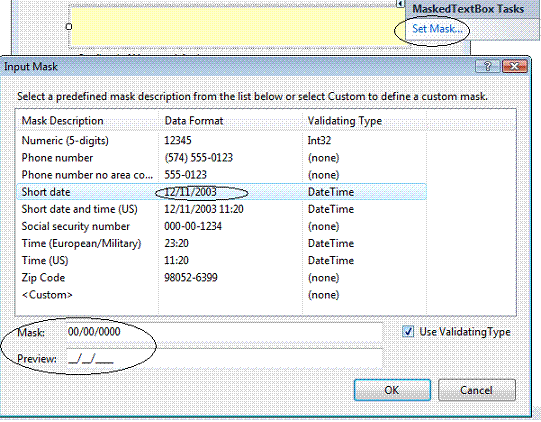Choose Phone number no area code mask

tap(221, 175)
